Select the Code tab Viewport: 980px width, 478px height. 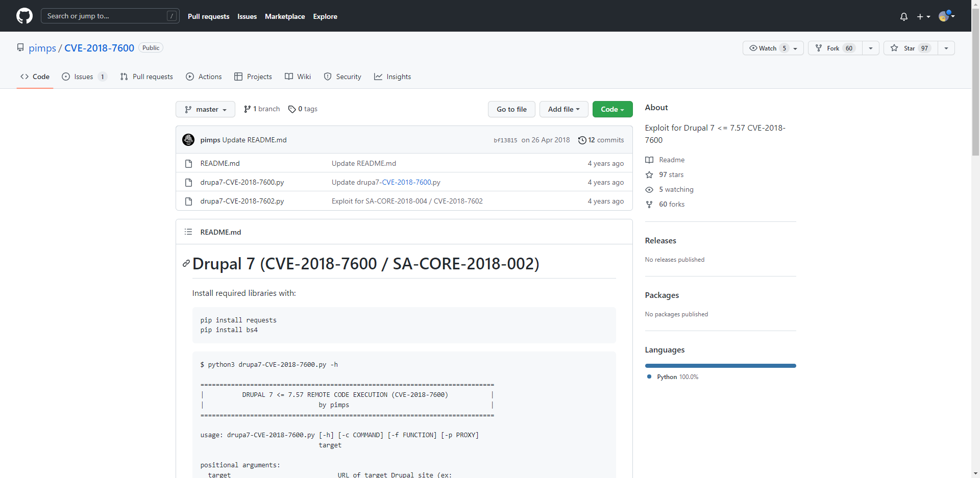pyautogui.click(x=35, y=77)
